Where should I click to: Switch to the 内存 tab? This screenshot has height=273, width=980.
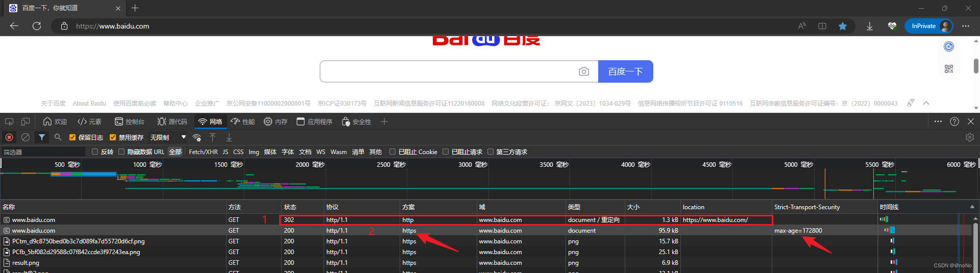tap(275, 121)
